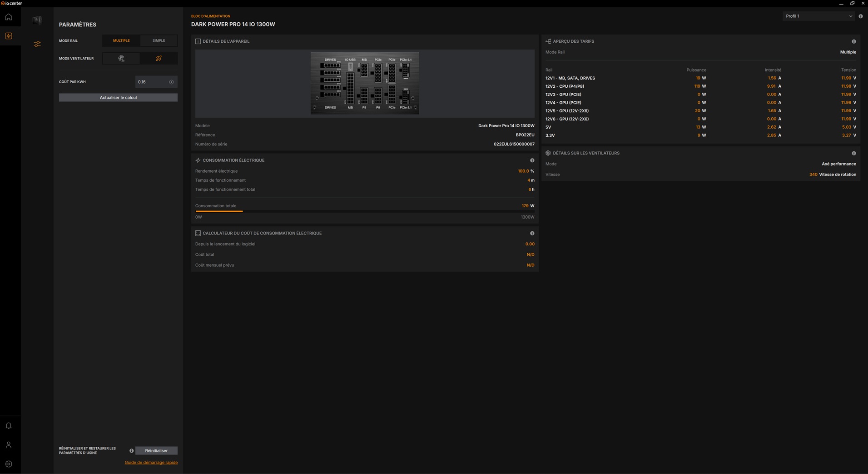Click the Aperçu des tarifs rail icon

click(548, 41)
